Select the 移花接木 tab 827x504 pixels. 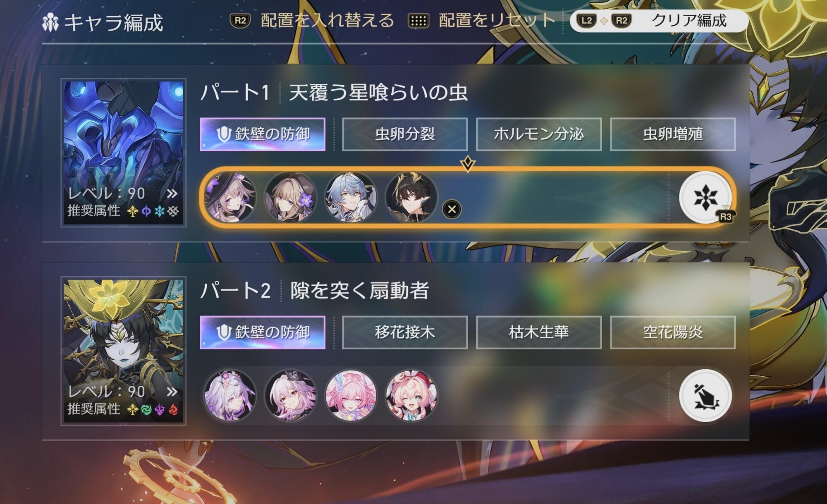pos(405,333)
